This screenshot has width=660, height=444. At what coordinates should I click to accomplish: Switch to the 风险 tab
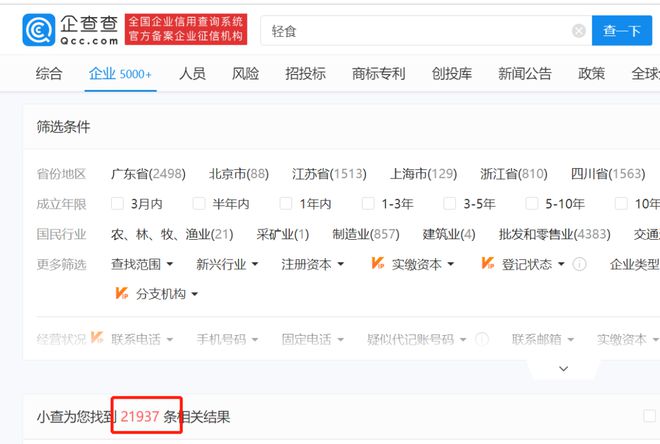(245, 74)
